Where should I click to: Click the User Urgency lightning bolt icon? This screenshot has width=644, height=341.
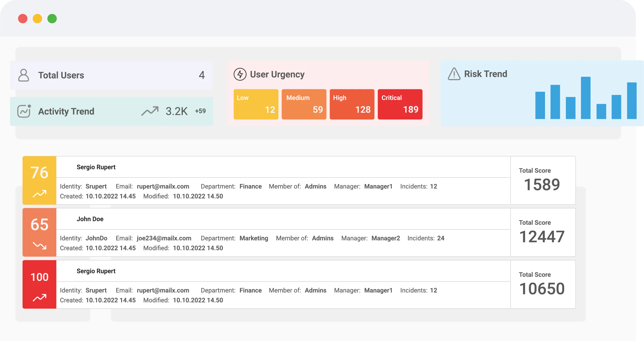click(240, 74)
